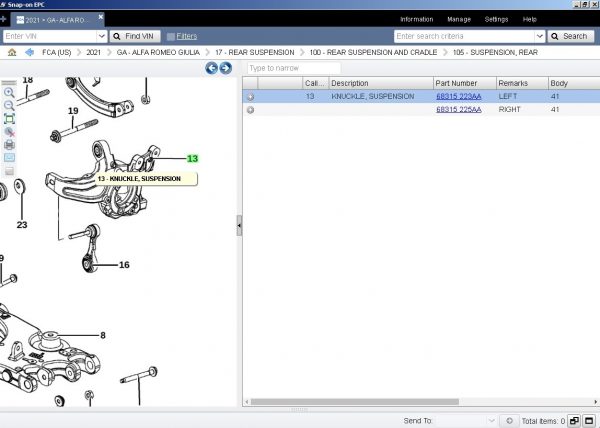600x428 pixels.
Task: Click the Enter VIN input field
Action: [x=50, y=36]
